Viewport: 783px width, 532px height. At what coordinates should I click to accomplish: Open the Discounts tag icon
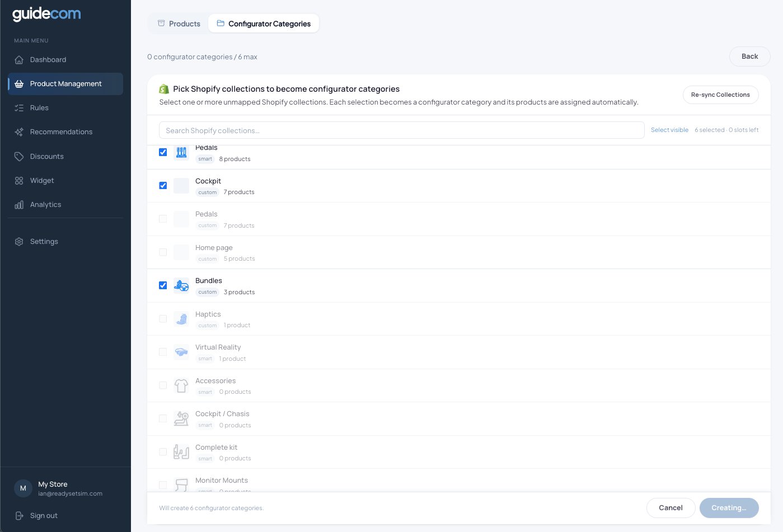(x=19, y=157)
